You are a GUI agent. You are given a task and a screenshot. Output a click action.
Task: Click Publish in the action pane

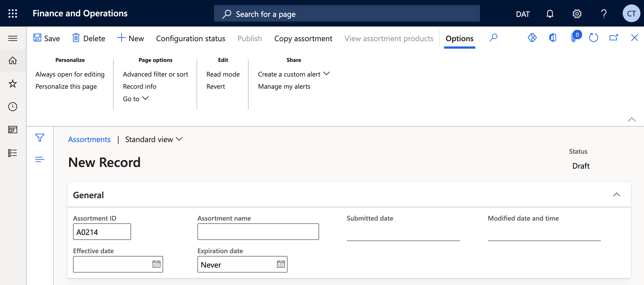pyautogui.click(x=250, y=38)
